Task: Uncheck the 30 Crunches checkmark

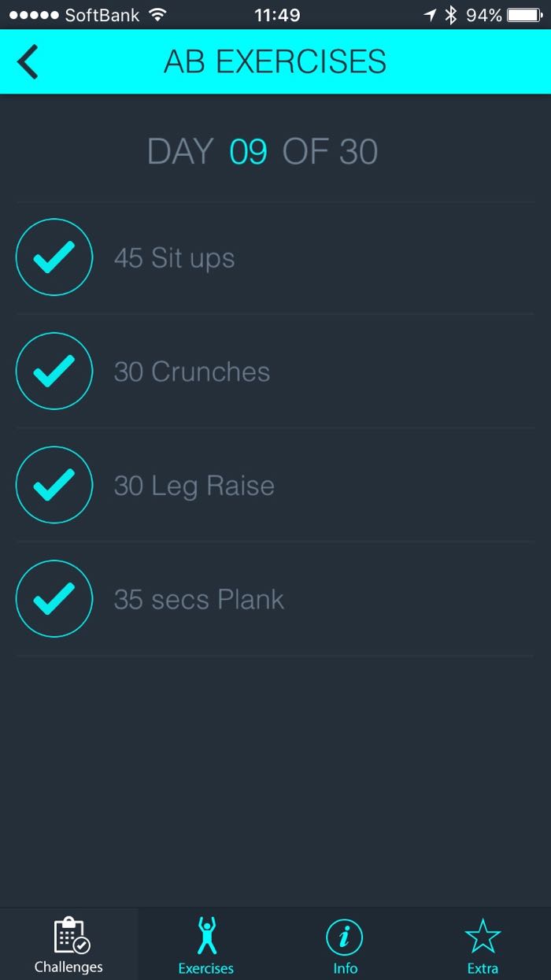Action: coord(54,371)
